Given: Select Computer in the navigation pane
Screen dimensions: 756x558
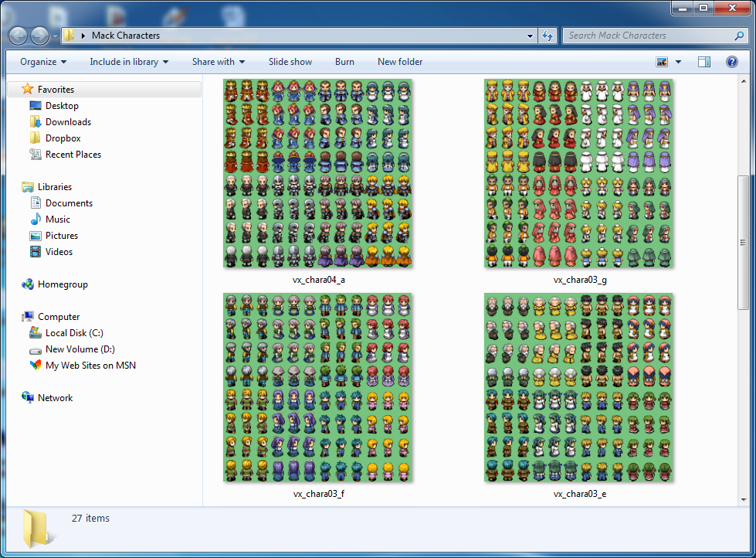Looking at the screenshot, I should click(x=59, y=317).
